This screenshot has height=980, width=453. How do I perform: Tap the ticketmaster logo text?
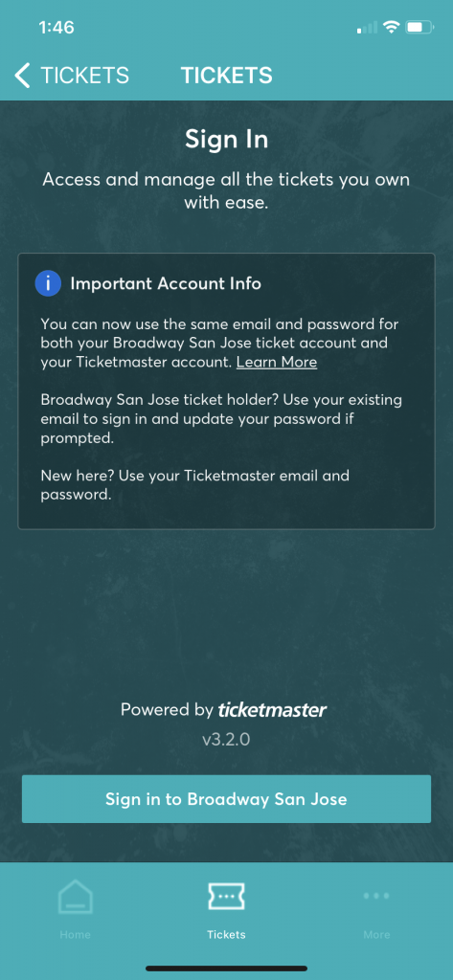(272, 710)
